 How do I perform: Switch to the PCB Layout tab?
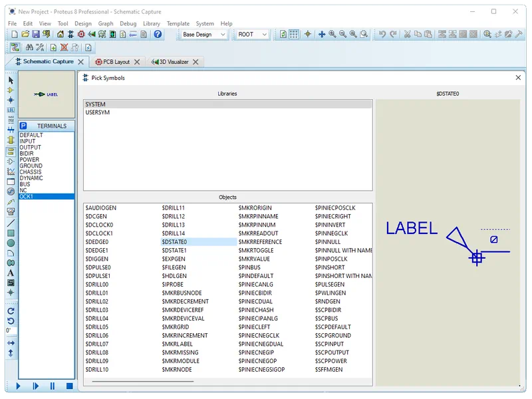[x=116, y=62]
